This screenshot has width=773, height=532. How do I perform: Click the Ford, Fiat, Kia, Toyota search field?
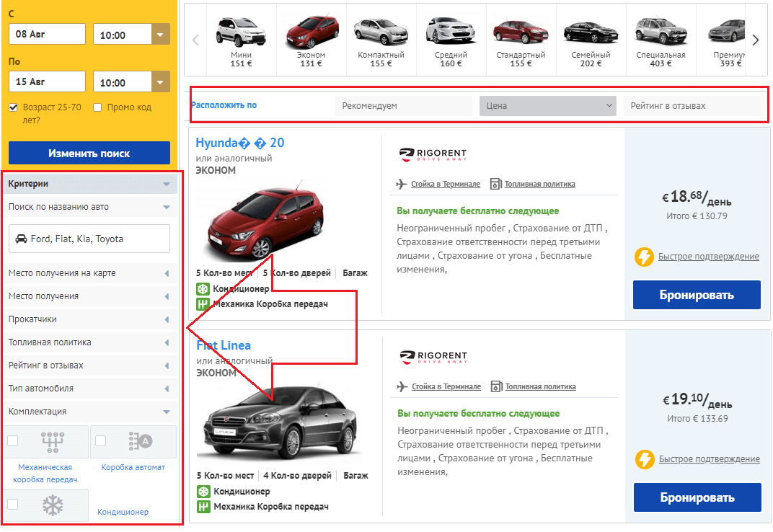[89, 239]
